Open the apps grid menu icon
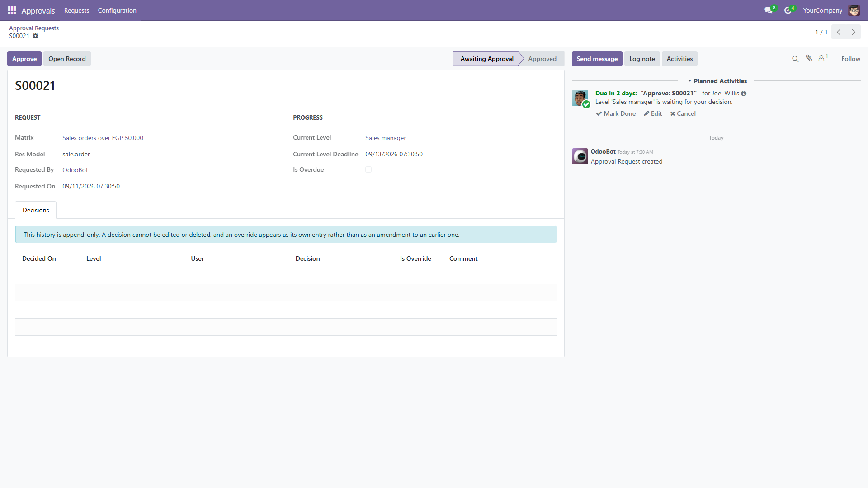This screenshot has height=488, width=868. pos(12,10)
